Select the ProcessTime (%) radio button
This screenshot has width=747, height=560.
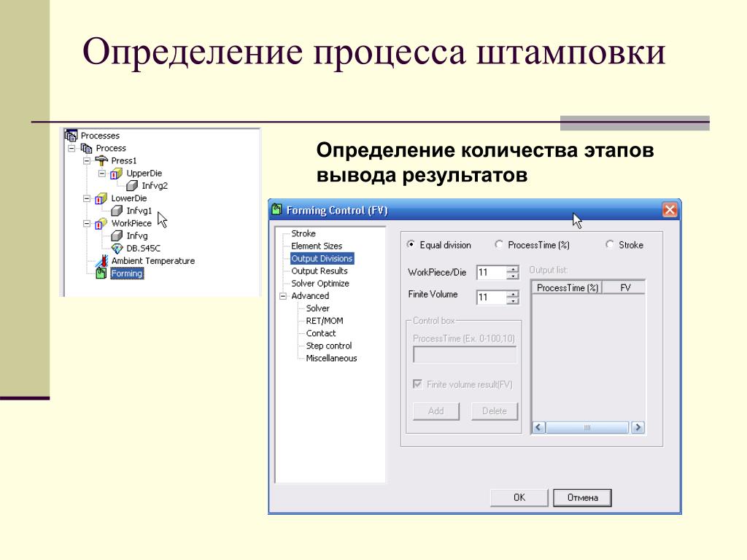[x=499, y=244]
